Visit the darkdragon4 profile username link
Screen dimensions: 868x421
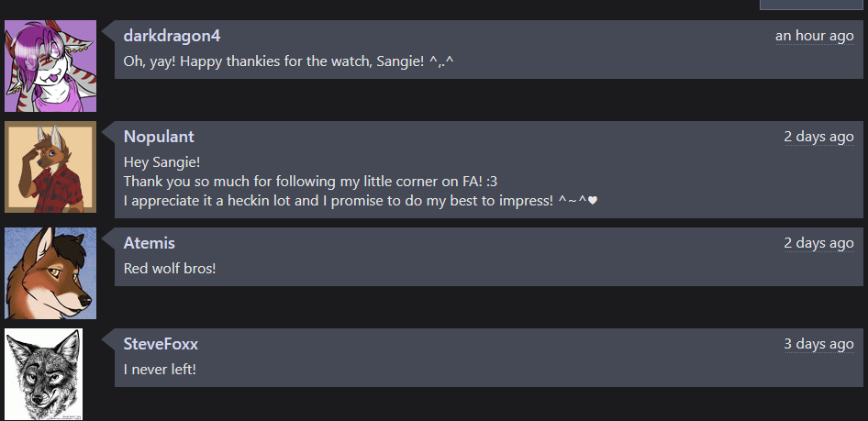coord(172,36)
